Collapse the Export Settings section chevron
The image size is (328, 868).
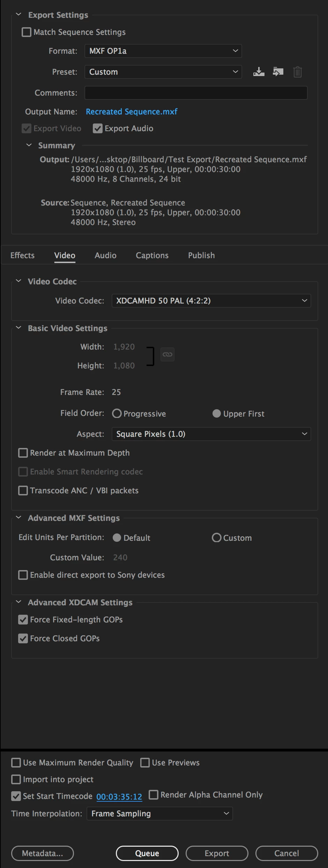tap(19, 15)
